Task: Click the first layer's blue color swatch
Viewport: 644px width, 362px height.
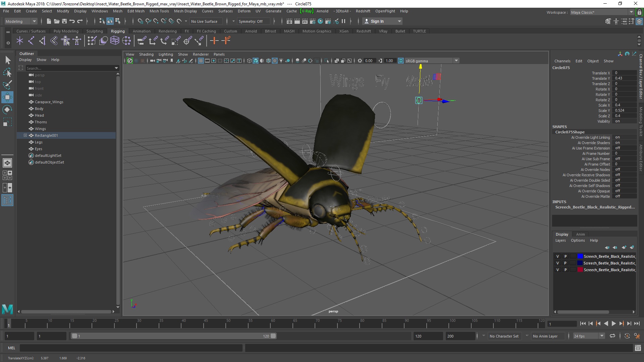Action: click(580, 256)
